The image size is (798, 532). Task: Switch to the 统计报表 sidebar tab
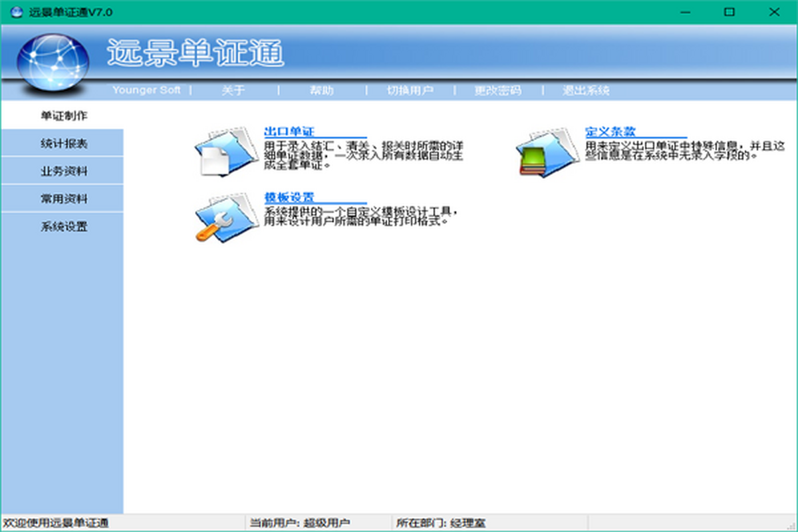(x=62, y=143)
